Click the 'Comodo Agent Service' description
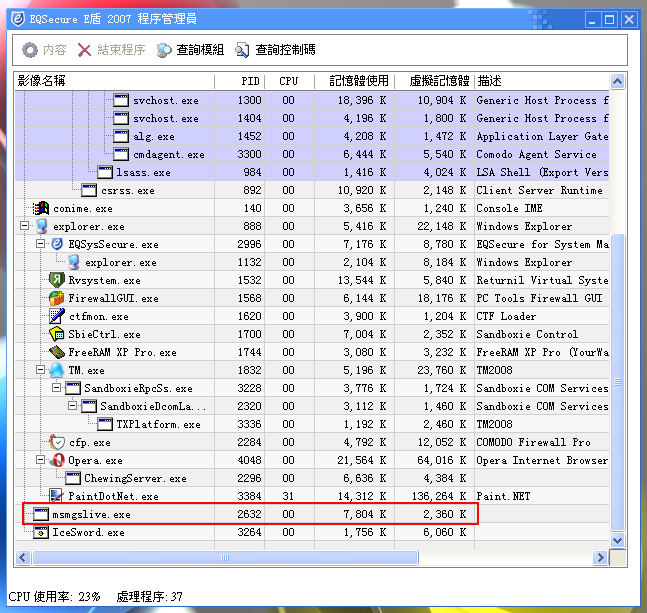Image resolution: width=647 pixels, height=613 pixels. 536,154
